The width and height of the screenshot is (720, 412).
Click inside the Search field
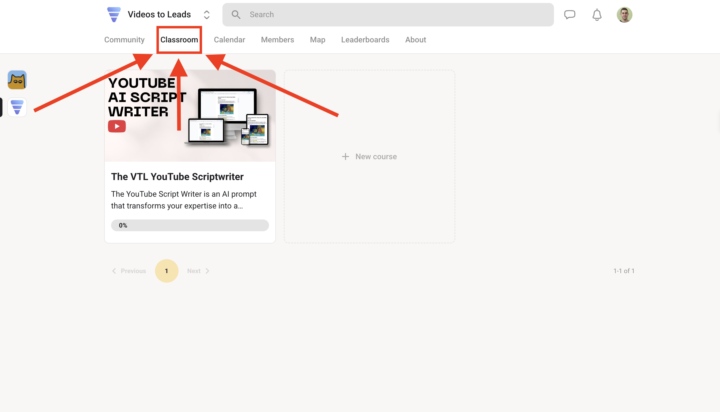(390, 15)
